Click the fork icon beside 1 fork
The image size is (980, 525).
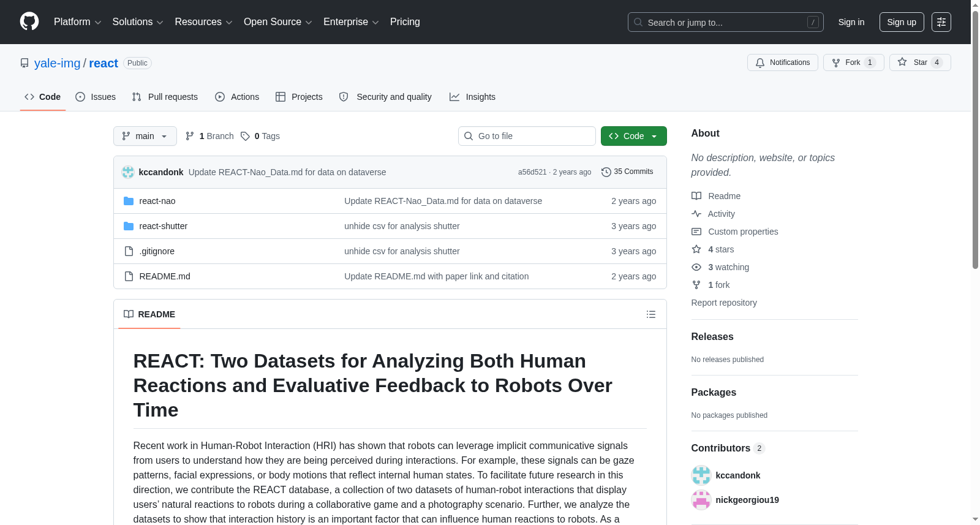(x=696, y=285)
